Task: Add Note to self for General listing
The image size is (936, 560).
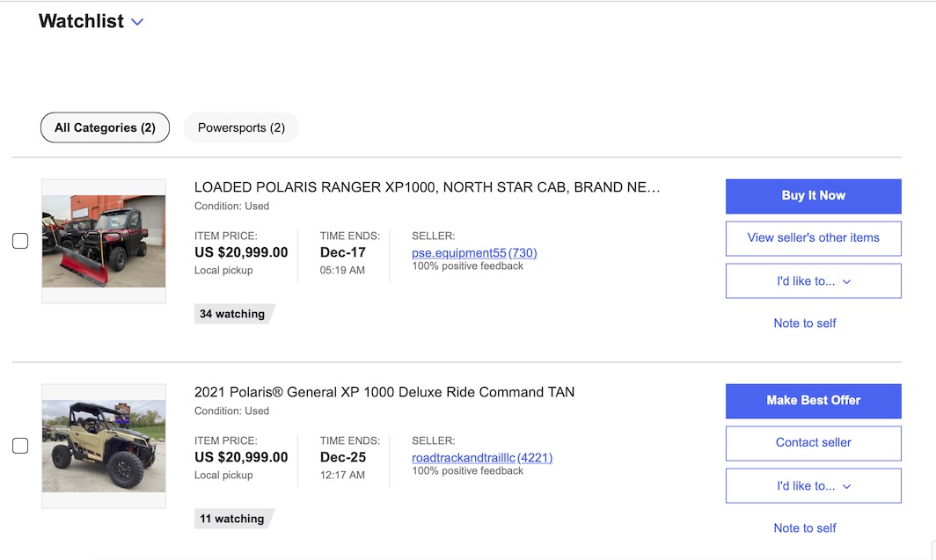Action: 805,527
